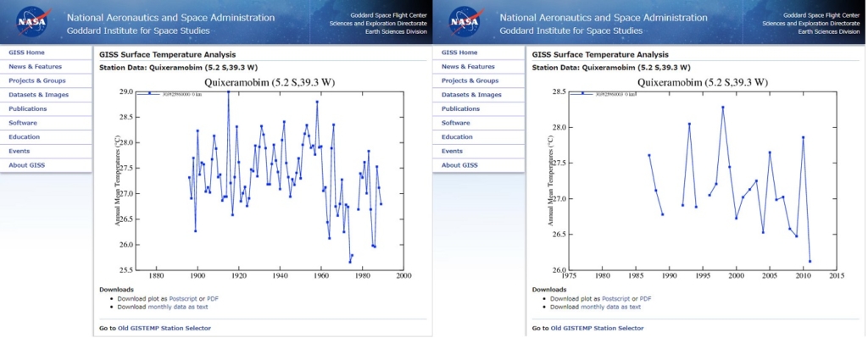Click Goddard Space Flight Center link, right header
The height and width of the screenshot is (338, 868).
[x=821, y=15]
